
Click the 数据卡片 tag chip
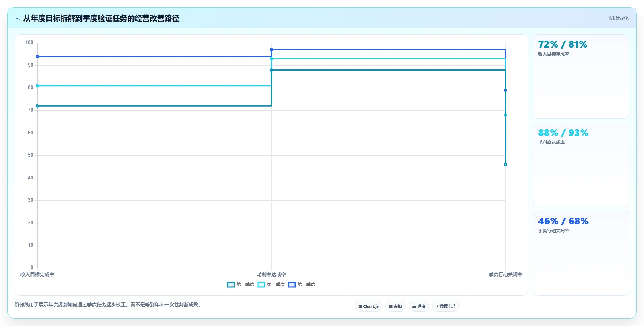point(446,306)
